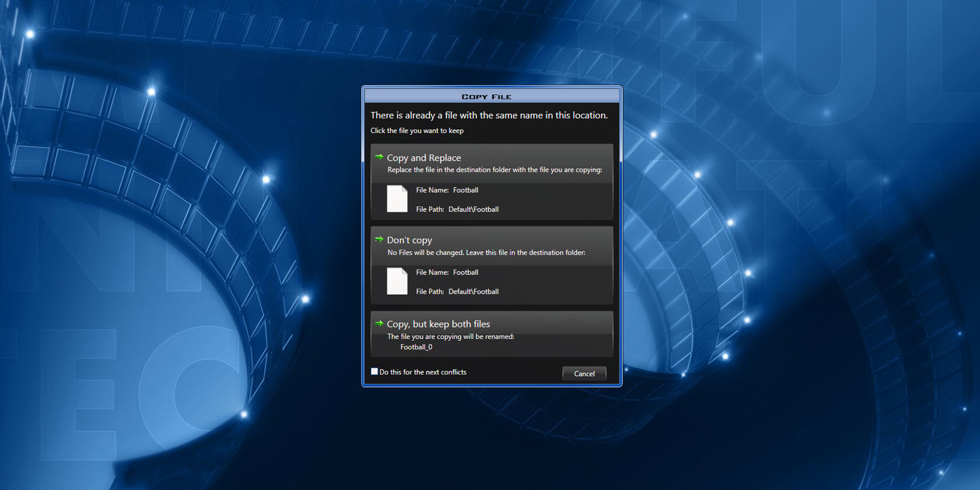The image size is (980, 490).
Task: Click the Football_0 renamed file name
Action: pyautogui.click(x=416, y=347)
